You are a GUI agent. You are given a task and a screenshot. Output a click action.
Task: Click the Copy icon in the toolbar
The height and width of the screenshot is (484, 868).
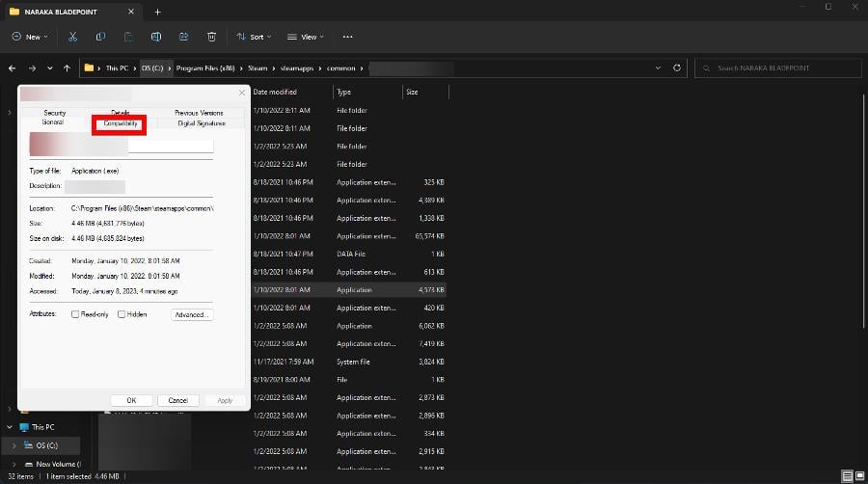click(x=100, y=37)
